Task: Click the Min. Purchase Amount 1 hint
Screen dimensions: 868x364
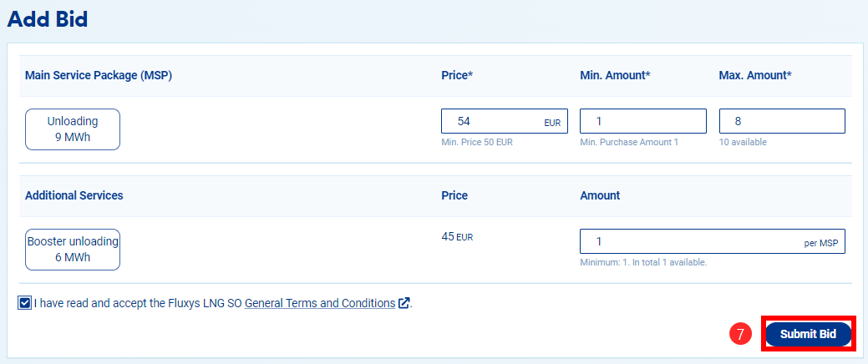Action: (x=629, y=142)
